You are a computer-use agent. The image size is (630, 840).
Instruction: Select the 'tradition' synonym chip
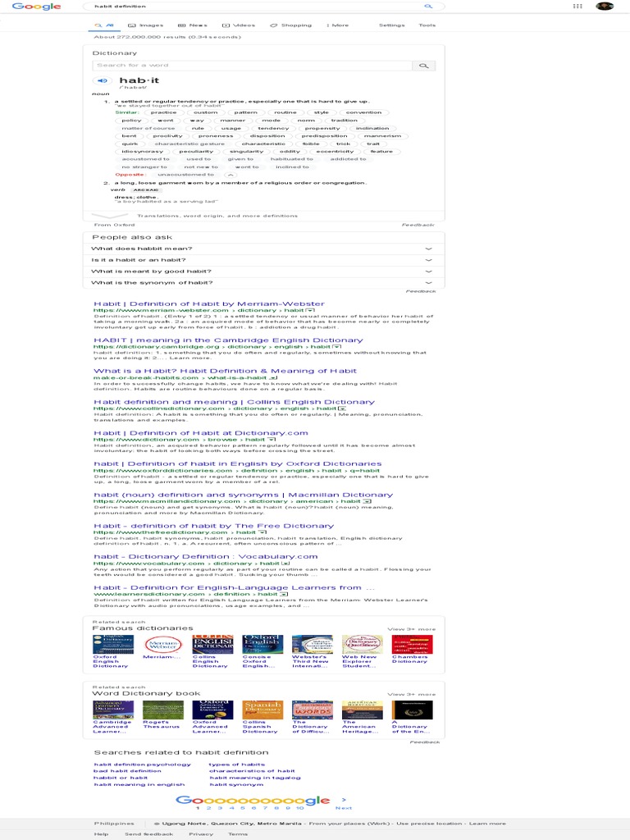coord(345,121)
